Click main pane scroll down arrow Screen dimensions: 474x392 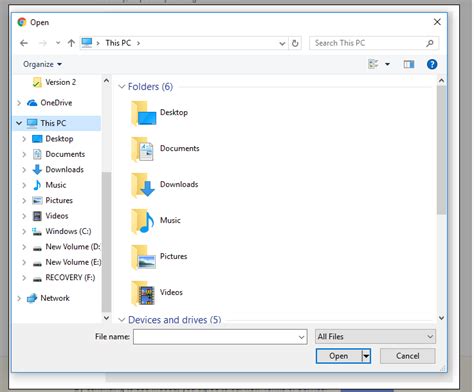point(441,318)
